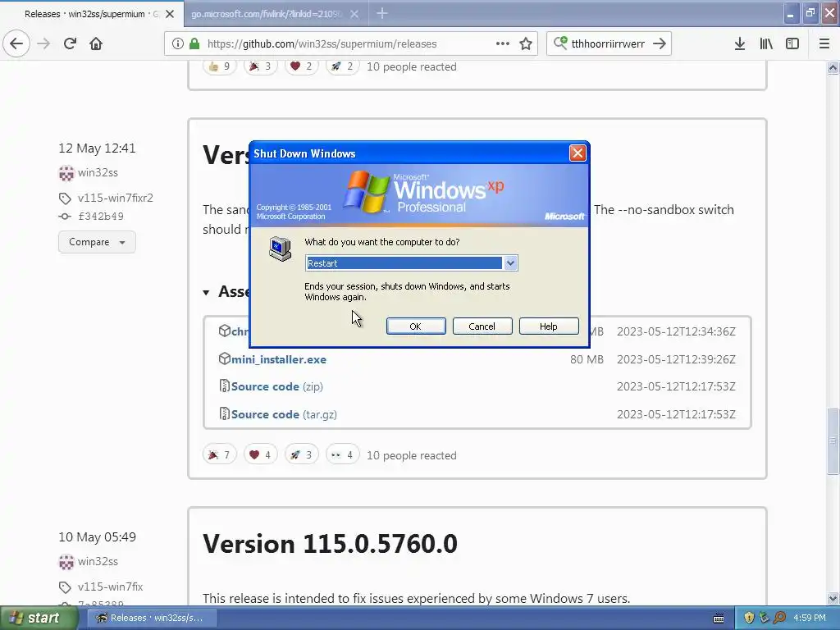Open the Windows Start button
Image resolution: width=840 pixels, height=630 pixels.
[x=39, y=618]
